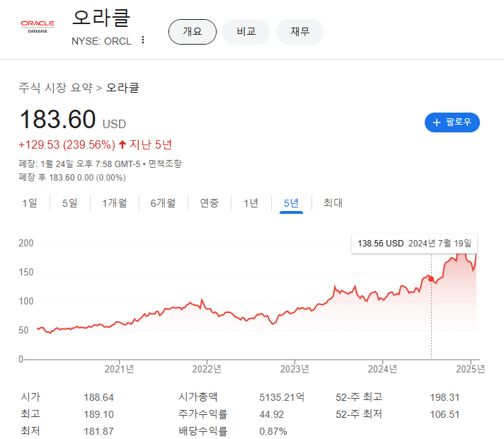This screenshot has width=504, height=439.
Task: Click the 150 y-axis label
Action: pos(26,273)
